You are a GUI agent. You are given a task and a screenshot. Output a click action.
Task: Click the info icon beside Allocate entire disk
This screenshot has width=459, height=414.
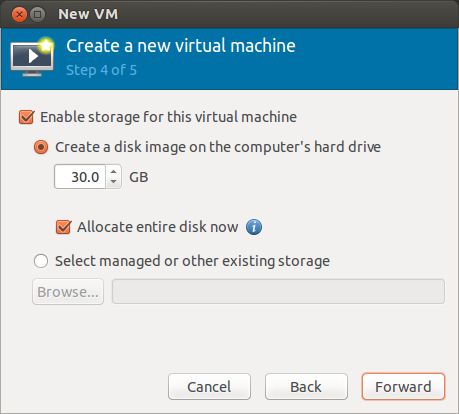(254, 227)
